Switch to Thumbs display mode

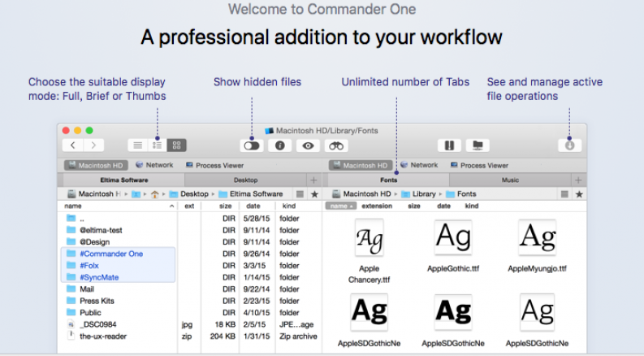(x=176, y=145)
